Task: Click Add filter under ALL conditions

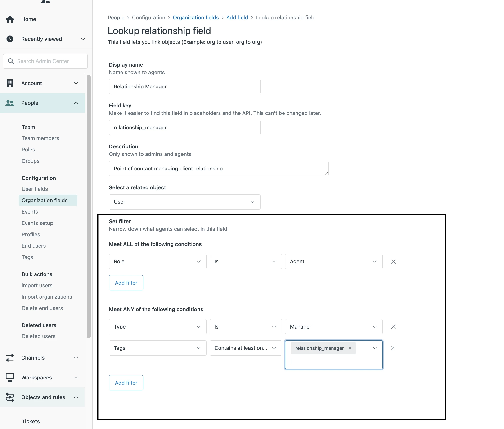Action: click(x=126, y=283)
